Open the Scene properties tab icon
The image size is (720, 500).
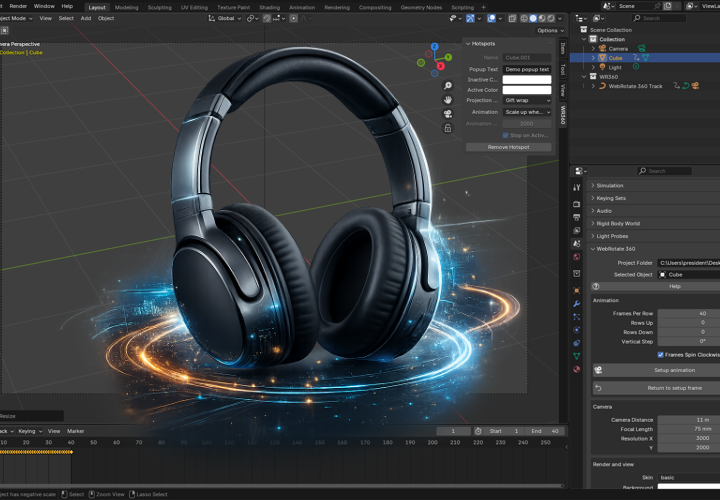(577, 243)
